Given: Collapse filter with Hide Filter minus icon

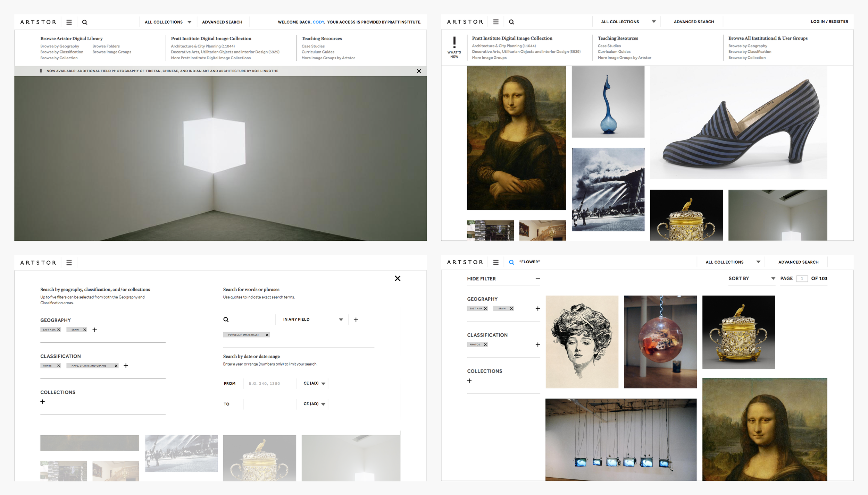Looking at the screenshot, I should (x=537, y=279).
